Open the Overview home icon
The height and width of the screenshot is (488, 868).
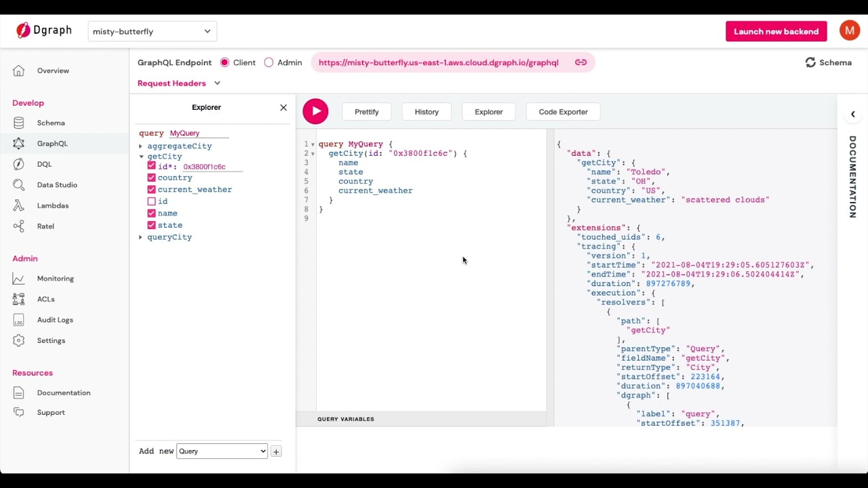click(x=18, y=70)
